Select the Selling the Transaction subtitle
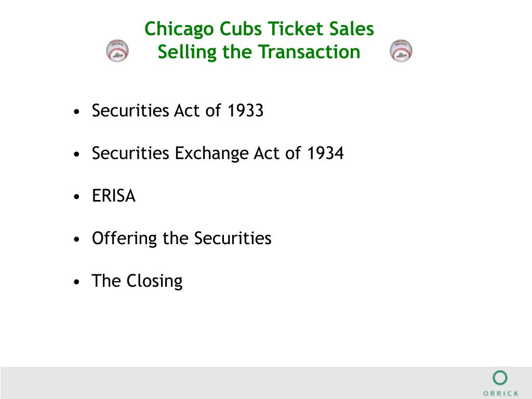The width and height of the screenshot is (532, 399). (x=259, y=52)
